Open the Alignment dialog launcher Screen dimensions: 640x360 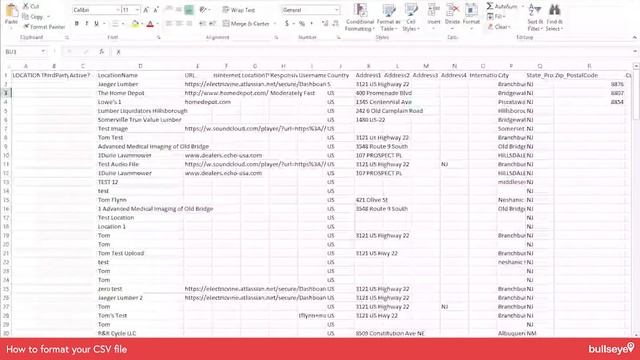click(276, 38)
